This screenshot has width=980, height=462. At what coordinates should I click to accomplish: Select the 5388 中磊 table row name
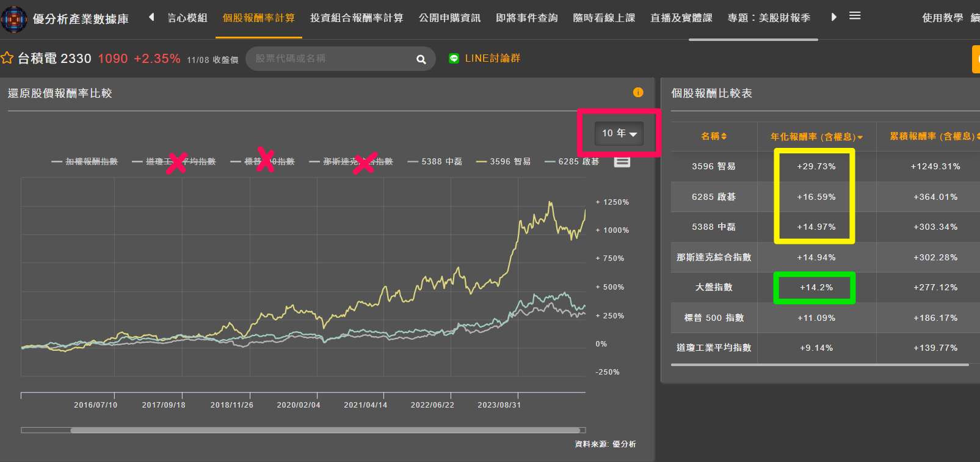pos(714,227)
